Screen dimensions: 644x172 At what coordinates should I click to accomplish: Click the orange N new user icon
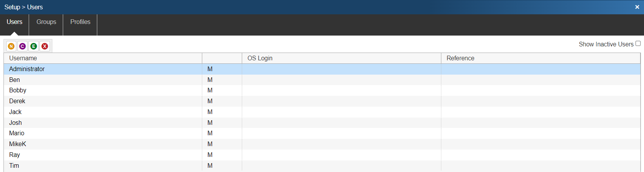pos(11,46)
